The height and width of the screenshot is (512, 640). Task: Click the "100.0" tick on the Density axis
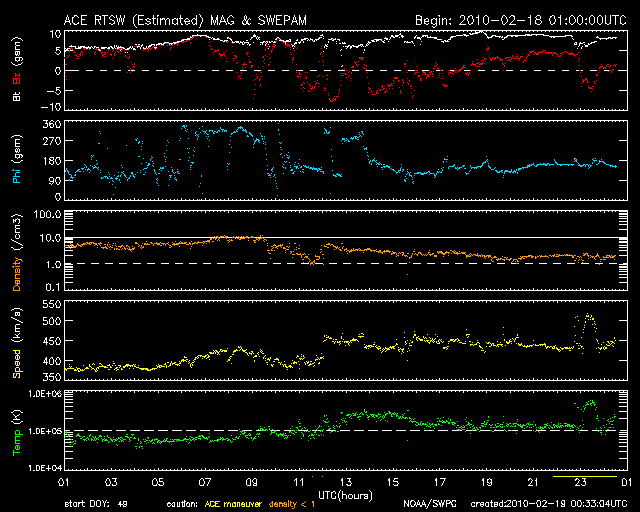(x=47, y=214)
